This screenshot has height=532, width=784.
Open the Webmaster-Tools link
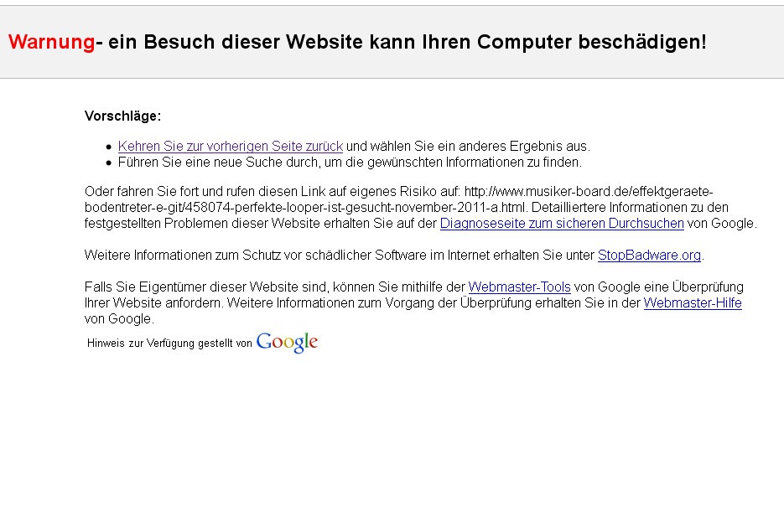pos(519,287)
